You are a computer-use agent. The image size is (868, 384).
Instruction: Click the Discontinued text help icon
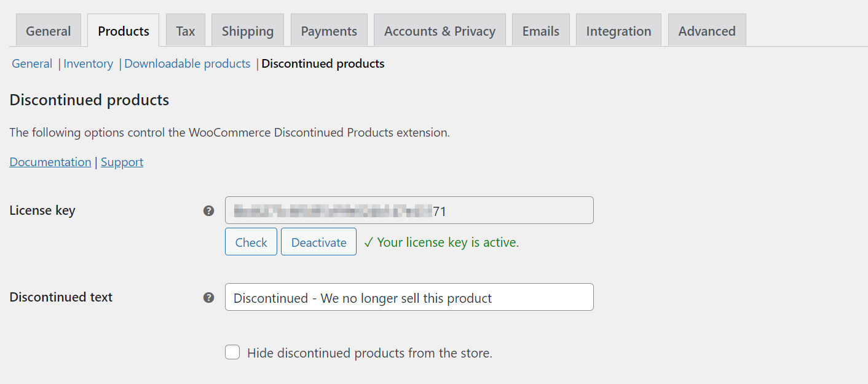click(x=209, y=297)
